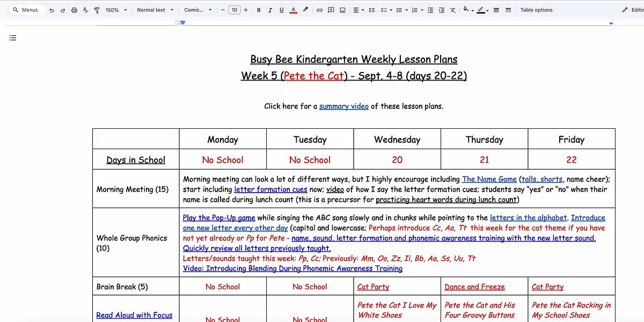Toggle Italic formatting
644x322 pixels.
click(270, 9)
